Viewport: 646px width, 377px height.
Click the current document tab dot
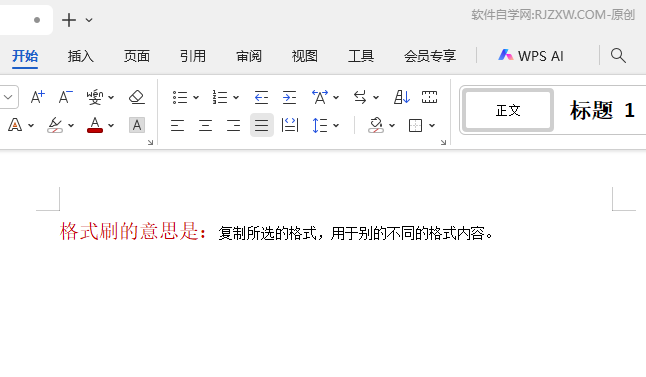coord(37,20)
